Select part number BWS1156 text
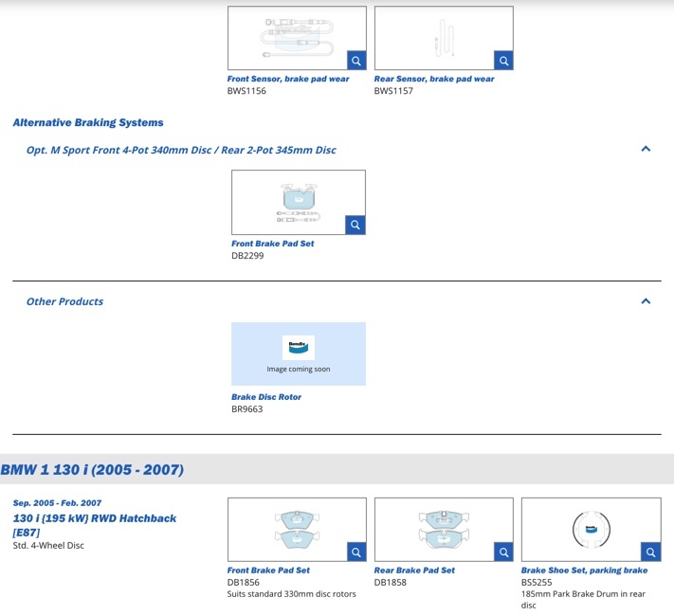This screenshot has width=674, height=616. (x=246, y=91)
